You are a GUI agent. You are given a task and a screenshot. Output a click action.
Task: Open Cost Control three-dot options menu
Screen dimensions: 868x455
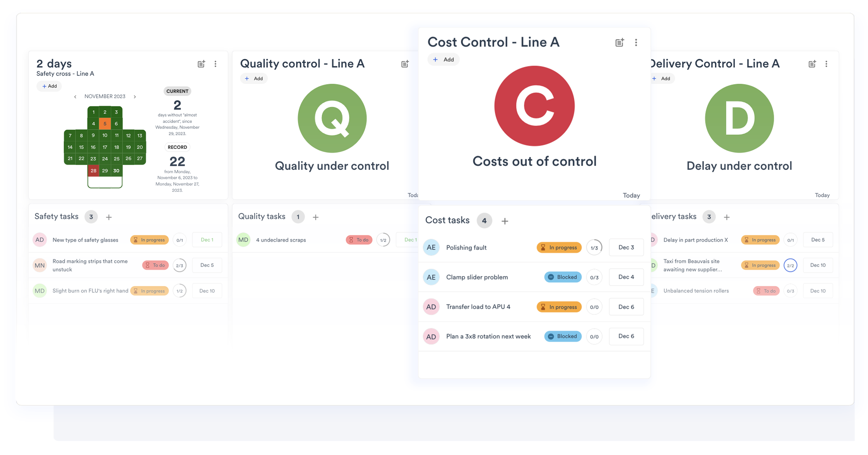click(636, 42)
